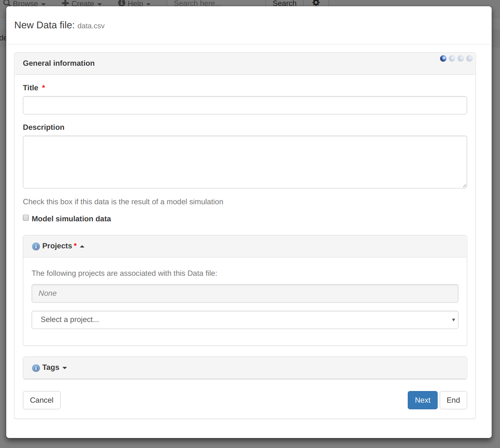Select the third wizard step dot
Screen dimensions: 500x448
461,59
